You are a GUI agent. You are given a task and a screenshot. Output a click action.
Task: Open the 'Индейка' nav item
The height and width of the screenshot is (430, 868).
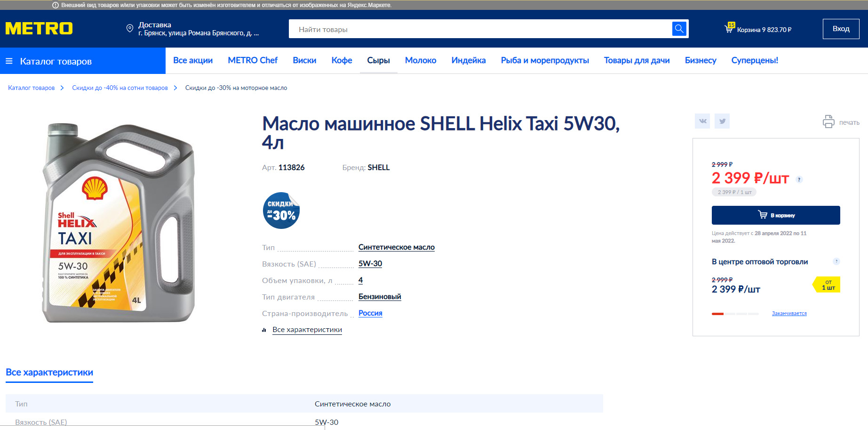coord(469,60)
